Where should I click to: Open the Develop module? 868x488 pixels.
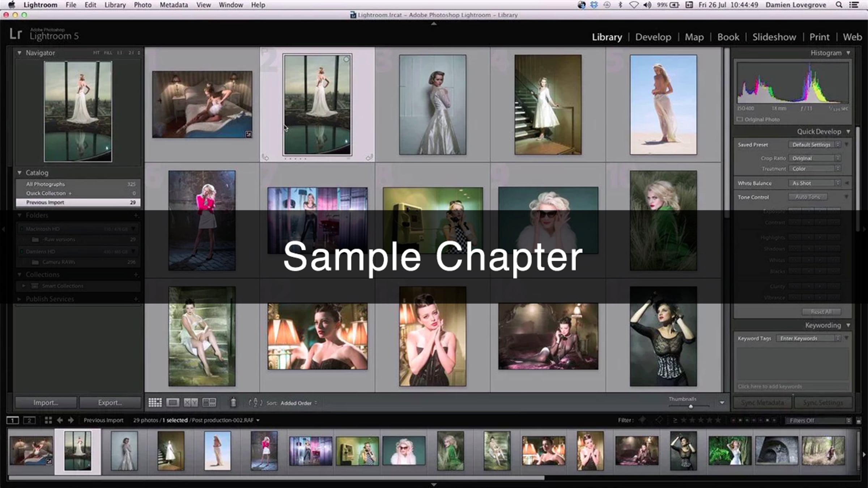click(653, 37)
